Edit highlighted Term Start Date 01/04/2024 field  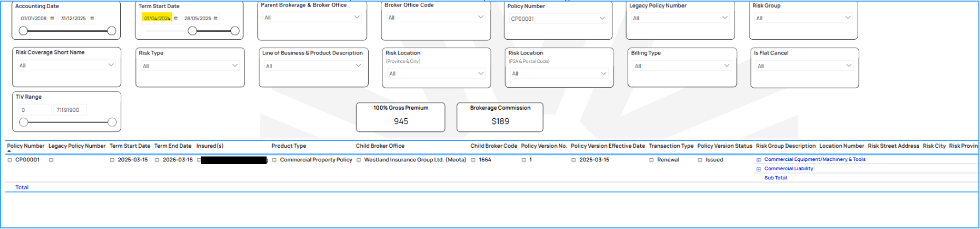click(x=157, y=18)
